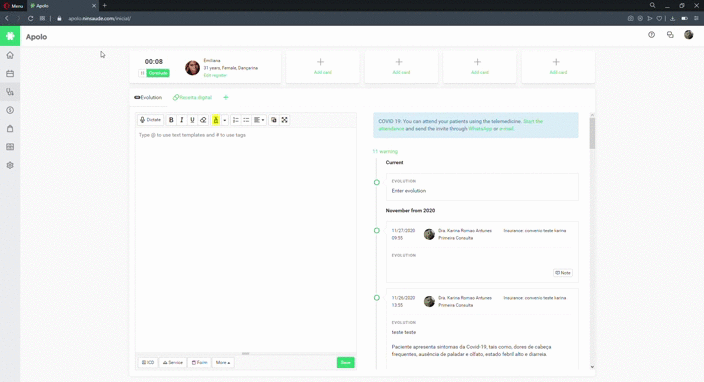Bookmark page with the heart icon
704x382 pixels.
pos(659,18)
